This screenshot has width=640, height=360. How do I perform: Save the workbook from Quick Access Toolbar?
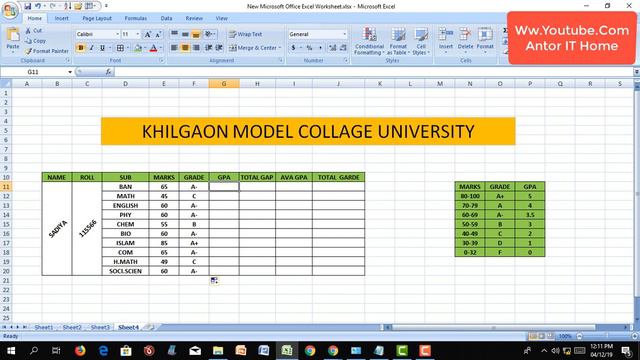pos(27,6)
